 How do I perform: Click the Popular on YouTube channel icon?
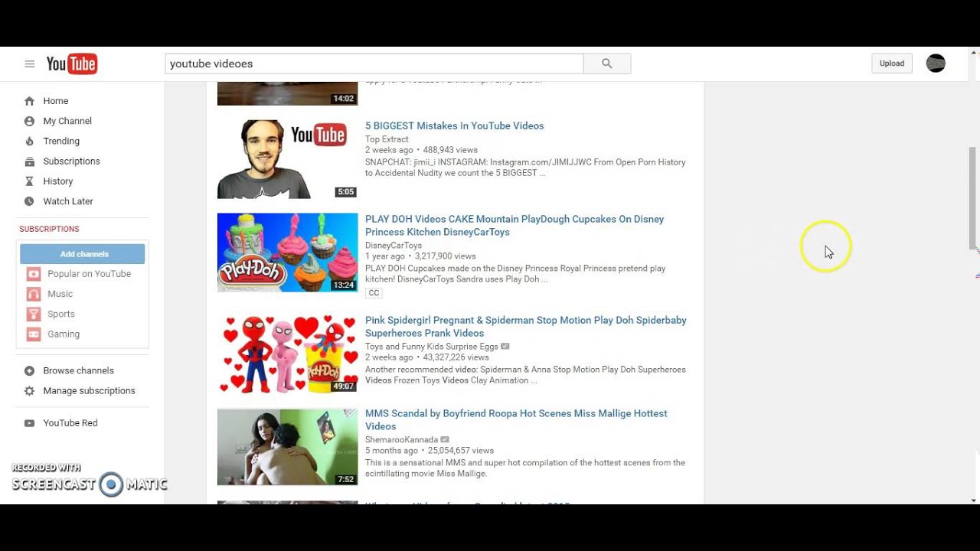(34, 274)
